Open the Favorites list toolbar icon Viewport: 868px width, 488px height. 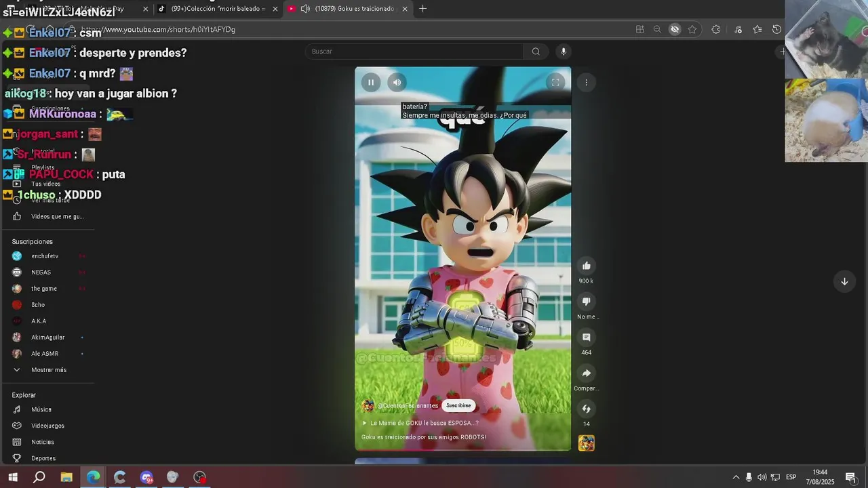tap(757, 30)
